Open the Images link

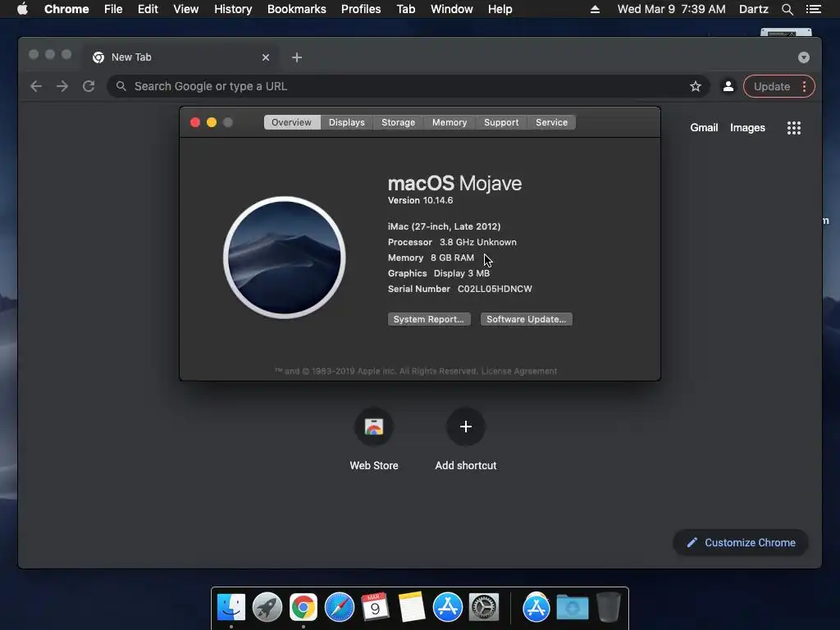click(747, 127)
